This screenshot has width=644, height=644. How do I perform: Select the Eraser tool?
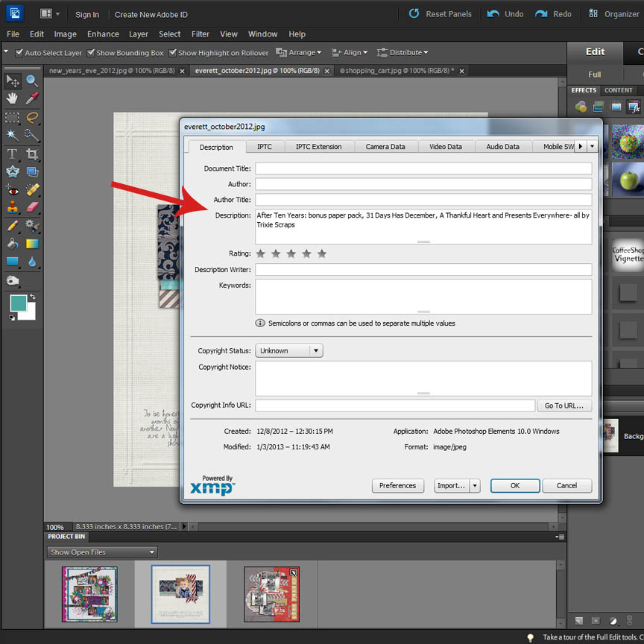click(x=32, y=207)
